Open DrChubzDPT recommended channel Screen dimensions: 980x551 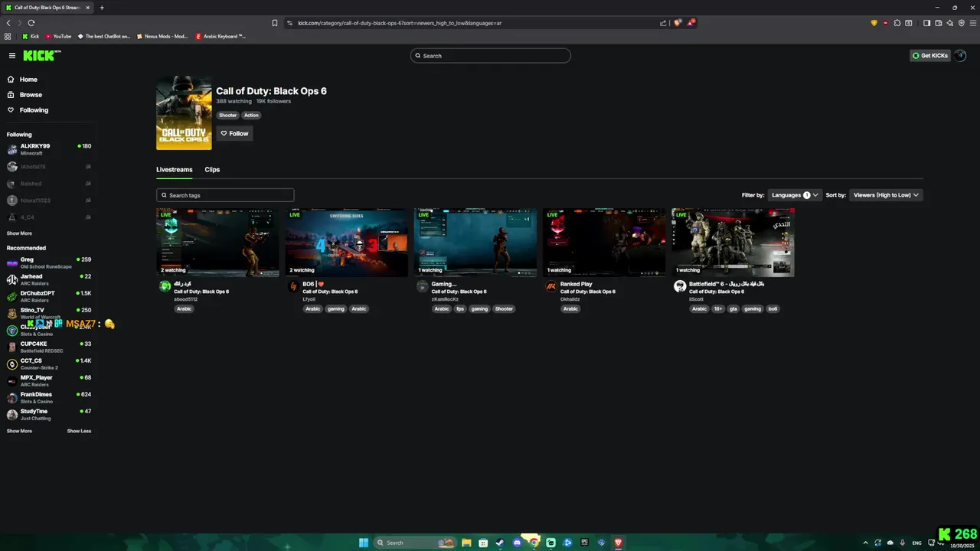click(49, 296)
